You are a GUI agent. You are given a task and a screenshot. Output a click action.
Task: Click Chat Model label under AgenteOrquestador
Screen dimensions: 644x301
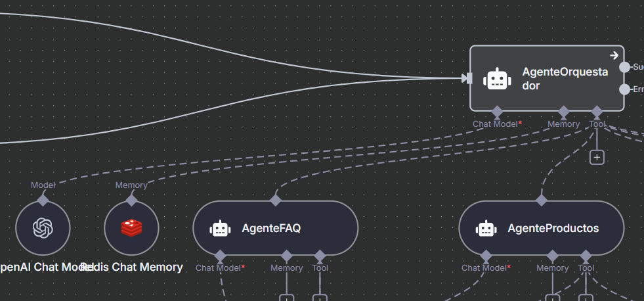click(x=498, y=124)
